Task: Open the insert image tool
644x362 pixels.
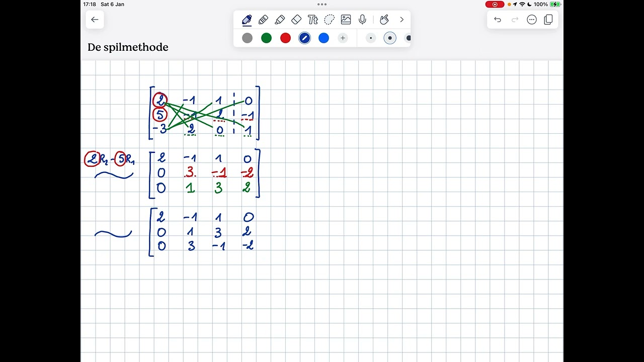Action: point(346,20)
